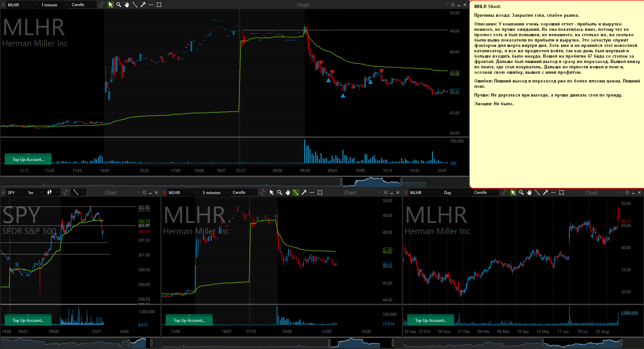The width and height of the screenshot is (644, 349).
Task: Click range navigator window under 5-minute chart
Action: [x=361, y=343]
